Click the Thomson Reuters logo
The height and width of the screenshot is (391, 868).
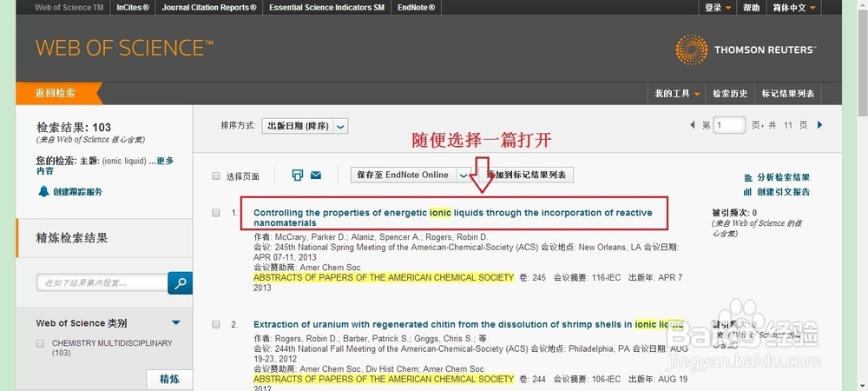(x=745, y=50)
